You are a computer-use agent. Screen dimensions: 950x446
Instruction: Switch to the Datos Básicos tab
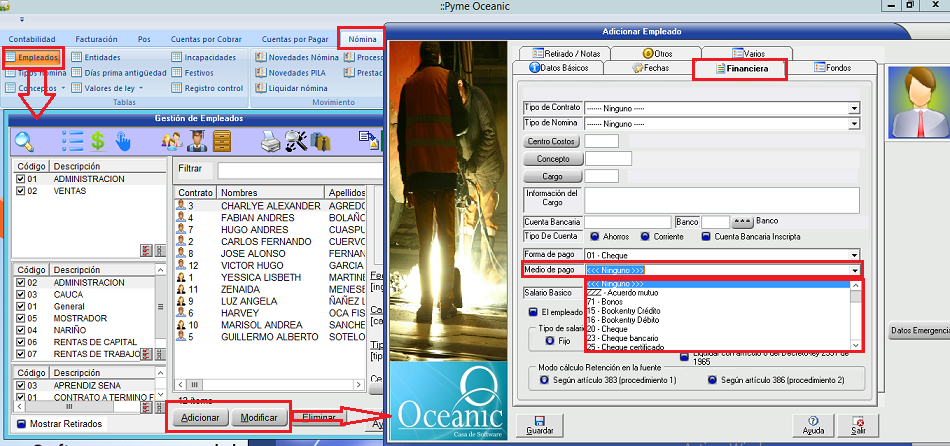coord(558,68)
